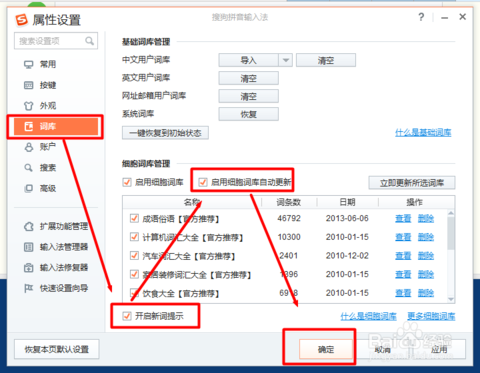Select the 高级 sidebar icon
This screenshot has height=373, width=480.
[x=29, y=188]
